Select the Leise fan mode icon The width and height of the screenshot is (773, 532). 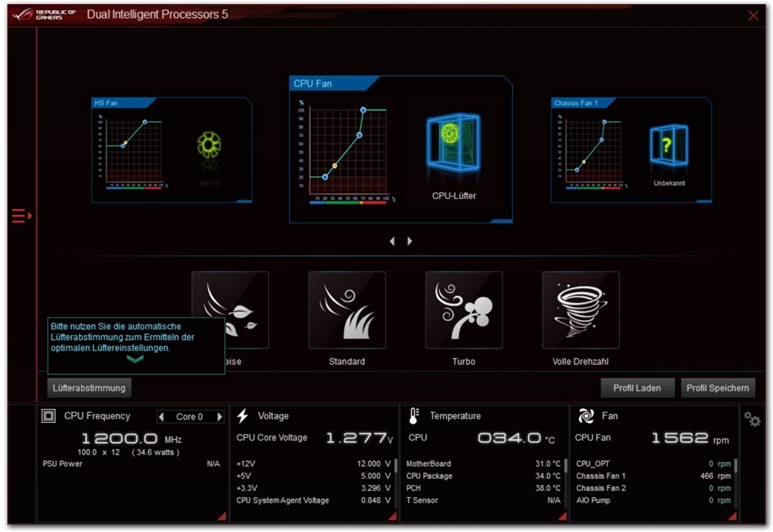click(x=230, y=309)
